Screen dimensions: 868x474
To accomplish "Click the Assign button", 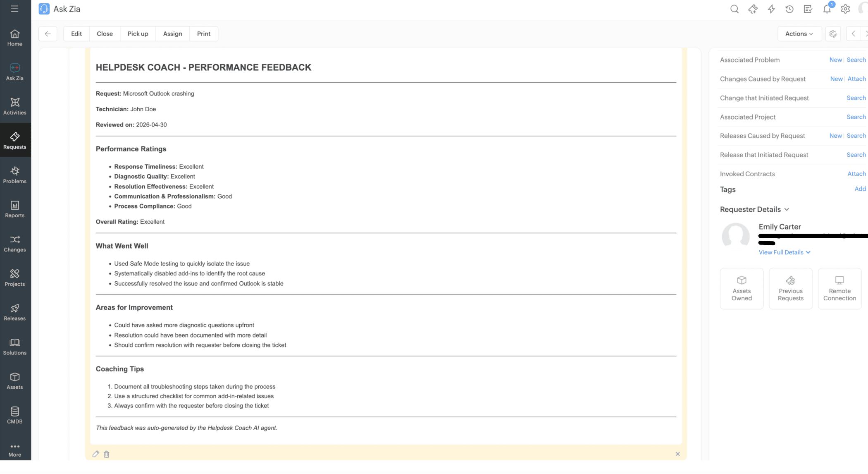I will click(x=172, y=34).
